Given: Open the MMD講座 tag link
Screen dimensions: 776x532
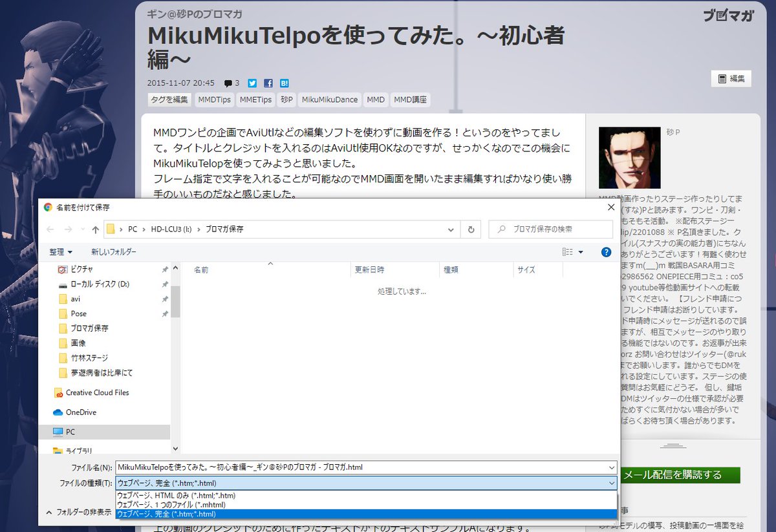Looking at the screenshot, I should pos(410,100).
